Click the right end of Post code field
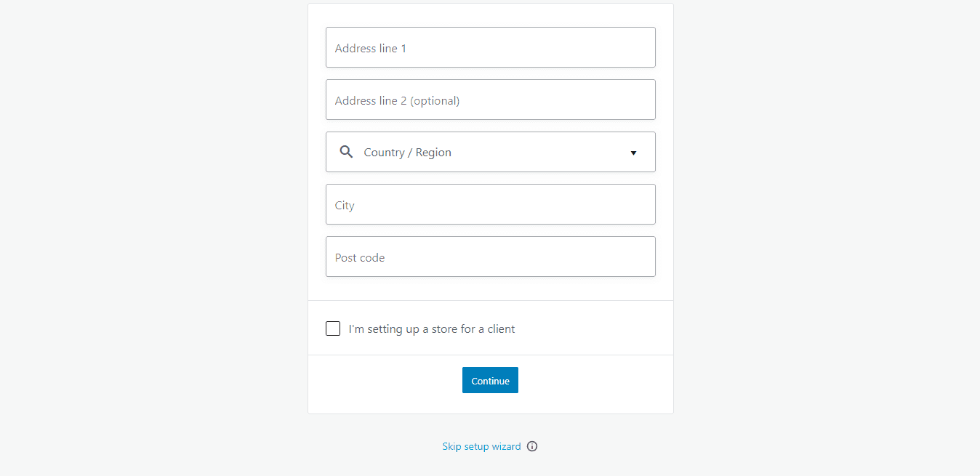 pos(640,257)
